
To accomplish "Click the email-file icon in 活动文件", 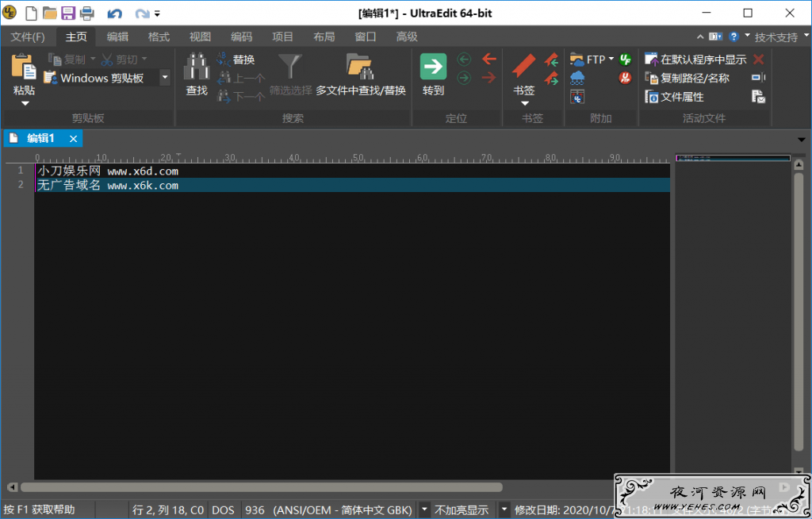I will (x=759, y=97).
